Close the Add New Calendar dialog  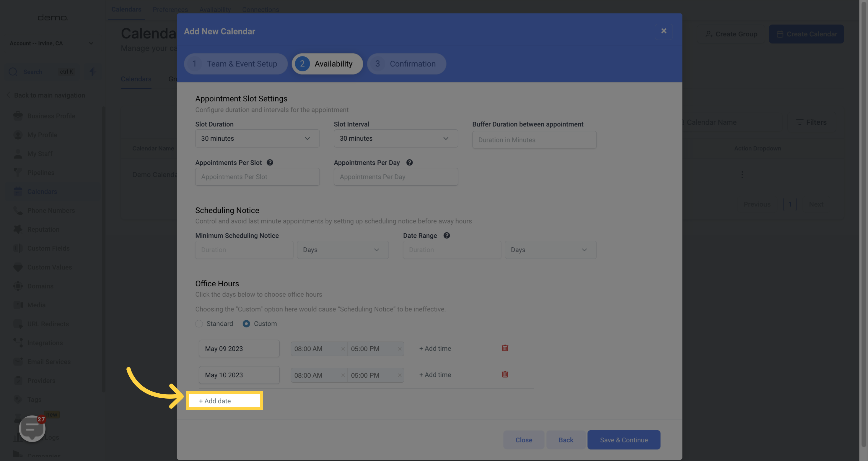663,31
